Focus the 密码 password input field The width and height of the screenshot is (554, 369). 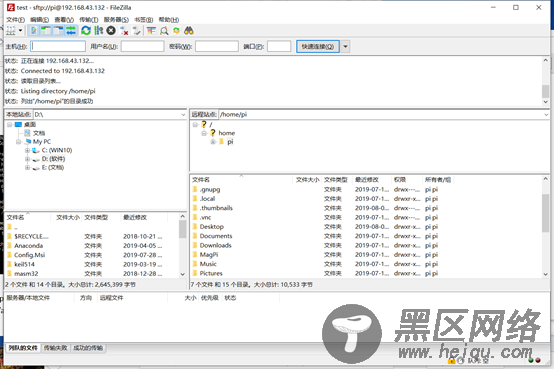click(x=217, y=46)
